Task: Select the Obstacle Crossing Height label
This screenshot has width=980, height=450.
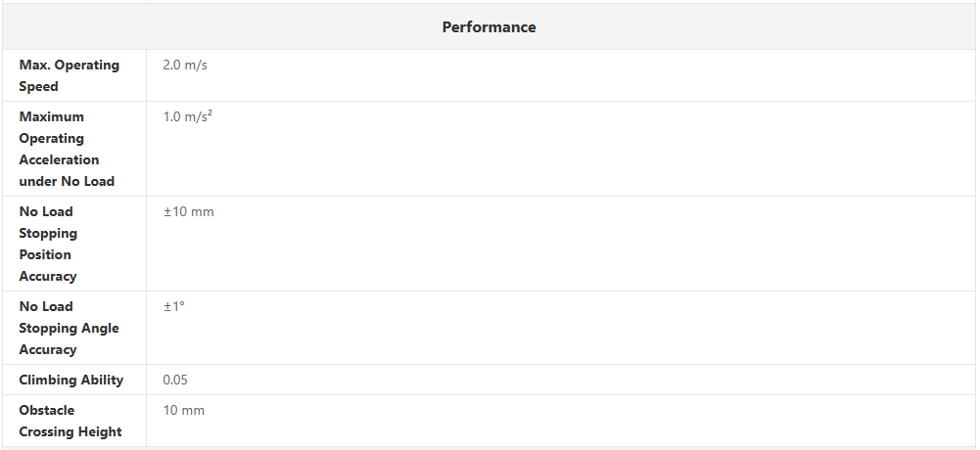Action: point(70,421)
